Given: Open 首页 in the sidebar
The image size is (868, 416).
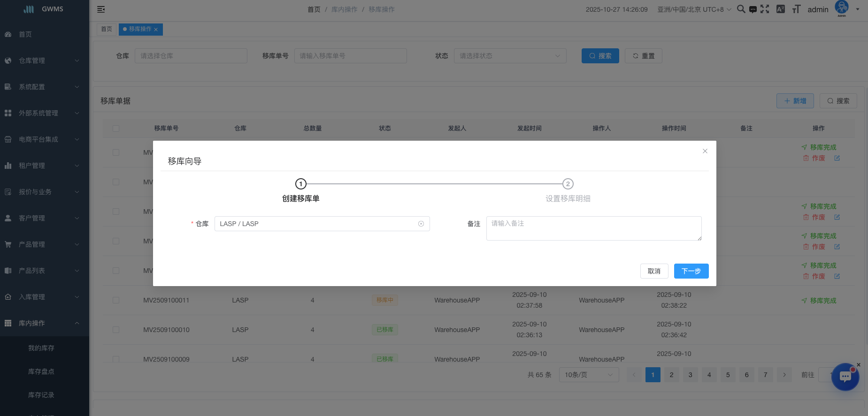Looking at the screenshot, I should tap(45, 34).
